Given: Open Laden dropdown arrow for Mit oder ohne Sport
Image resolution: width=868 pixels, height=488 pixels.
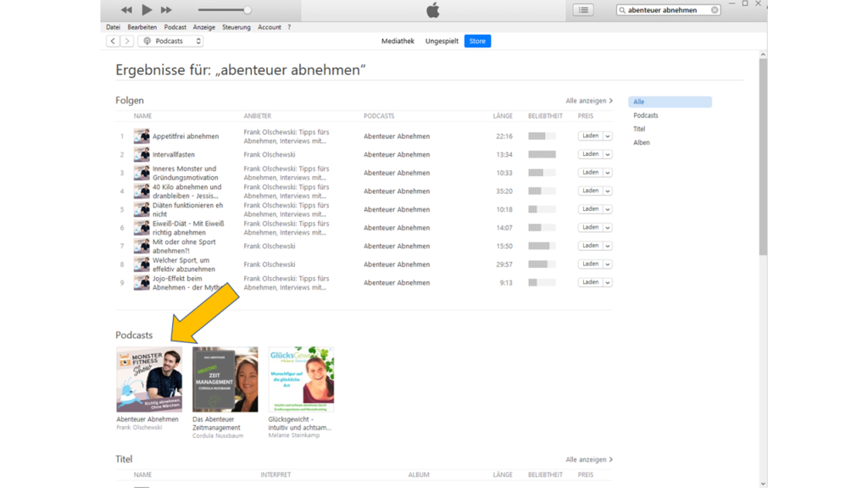Looking at the screenshot, I should [607, 246].
